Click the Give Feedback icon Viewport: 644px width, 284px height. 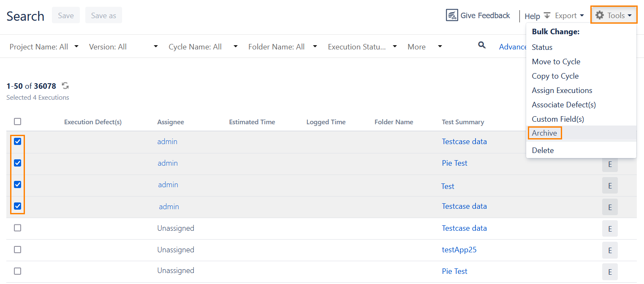452,16
